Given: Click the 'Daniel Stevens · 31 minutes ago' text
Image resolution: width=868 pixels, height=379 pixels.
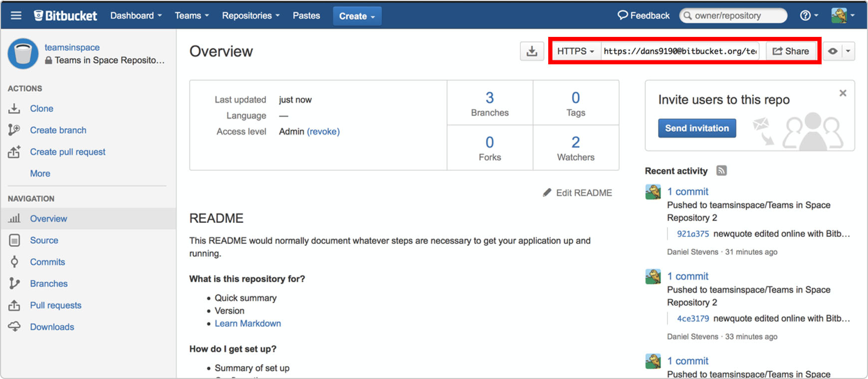Looking at the screenshot, I should 722,252.
